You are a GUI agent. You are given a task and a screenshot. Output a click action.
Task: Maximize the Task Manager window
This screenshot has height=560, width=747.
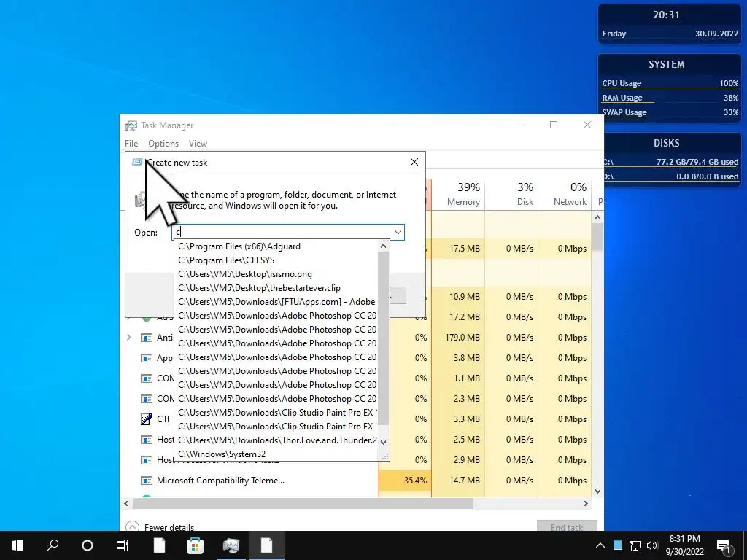554,125
